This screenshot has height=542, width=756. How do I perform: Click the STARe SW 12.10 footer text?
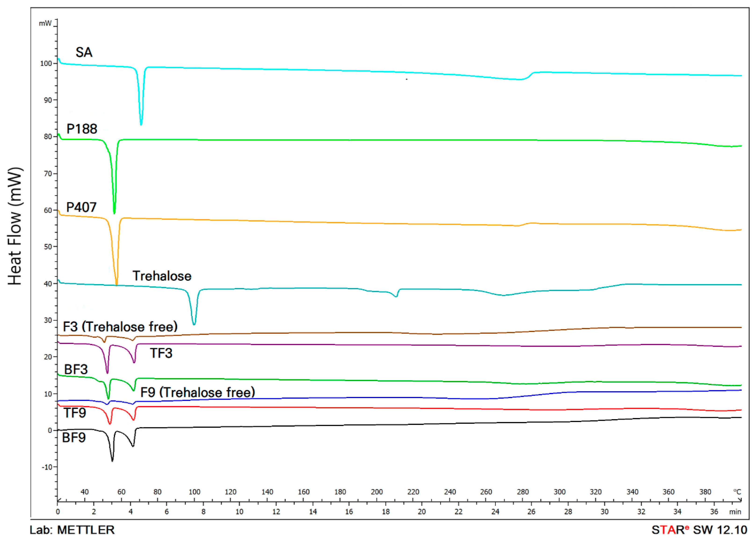(x=699, y=530)
